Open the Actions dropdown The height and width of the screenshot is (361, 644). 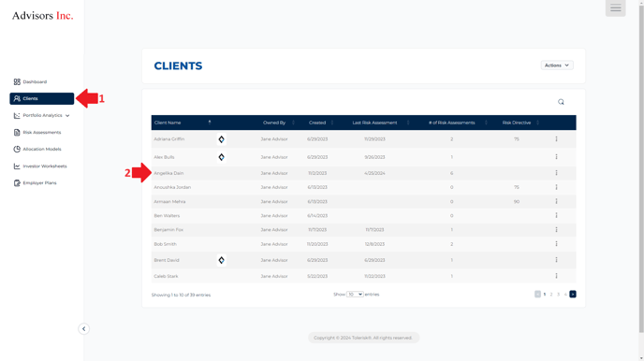tap(557, 65)
